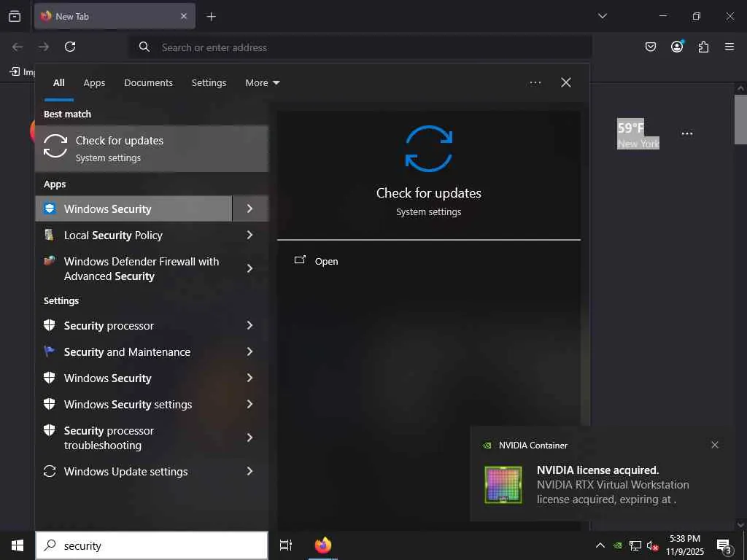The image size is (747, 560).
Task: Close the Windows search panel
Action: click(566, 83)
